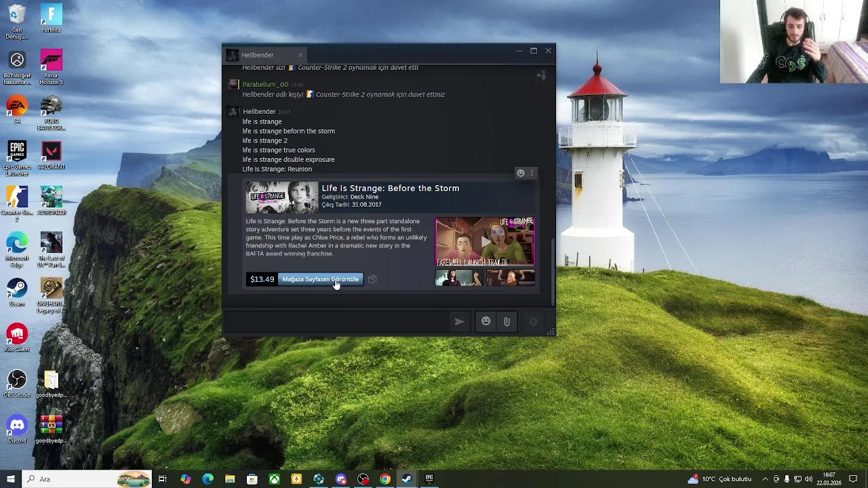Click Hellbender username above game list
Image resolution: width=868 pixels, height=488 pixels.
tap(259, 111)
